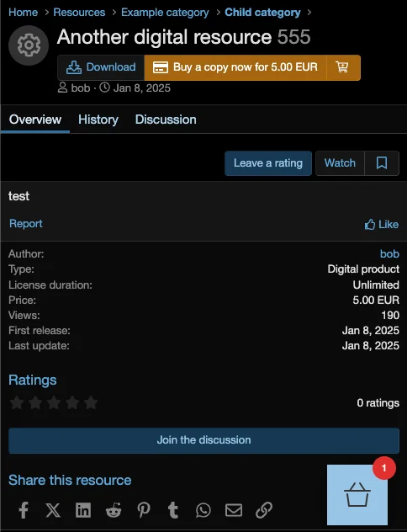Image resolution: width=407 pixels, height=532 pixels.
Task: Download the resource
Action: tap(101, 67)
